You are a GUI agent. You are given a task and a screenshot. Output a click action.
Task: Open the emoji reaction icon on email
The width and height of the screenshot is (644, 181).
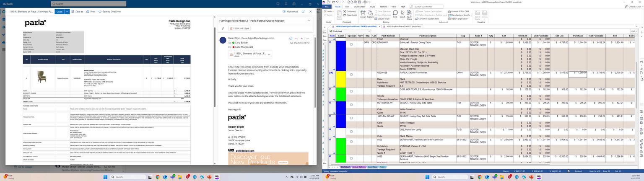coord(291,38)
